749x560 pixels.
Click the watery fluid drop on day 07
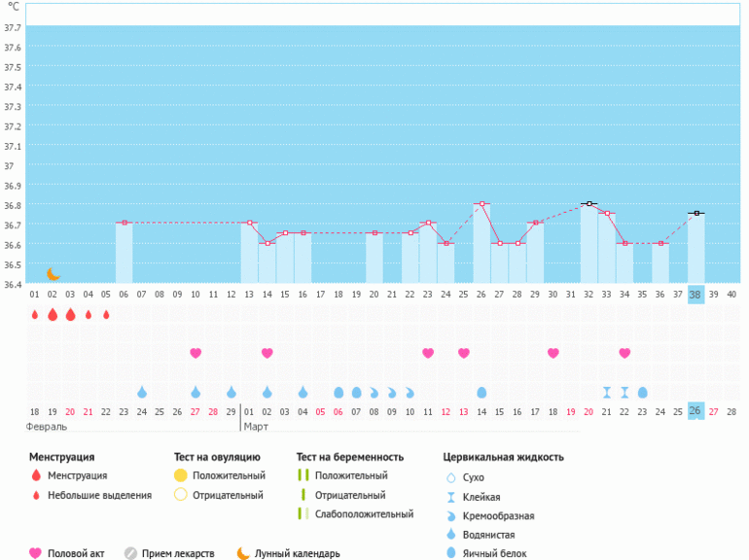point(142,392)
